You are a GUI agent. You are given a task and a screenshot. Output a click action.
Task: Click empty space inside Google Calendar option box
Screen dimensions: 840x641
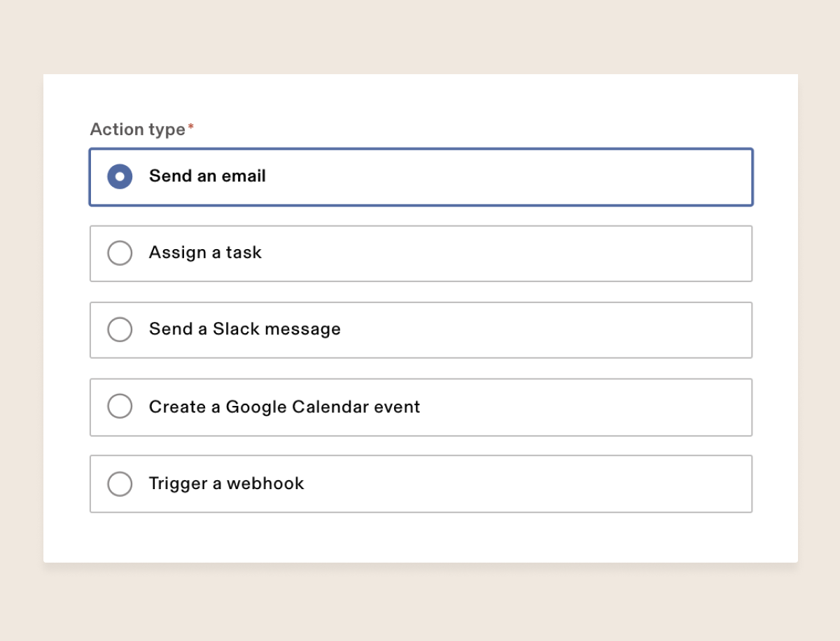pyautogui.click(x=595, y=407)
